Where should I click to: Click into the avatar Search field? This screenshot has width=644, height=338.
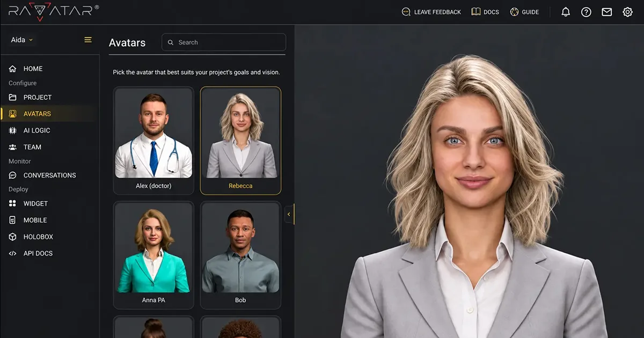pyautogui.click(x=224, y=42)
